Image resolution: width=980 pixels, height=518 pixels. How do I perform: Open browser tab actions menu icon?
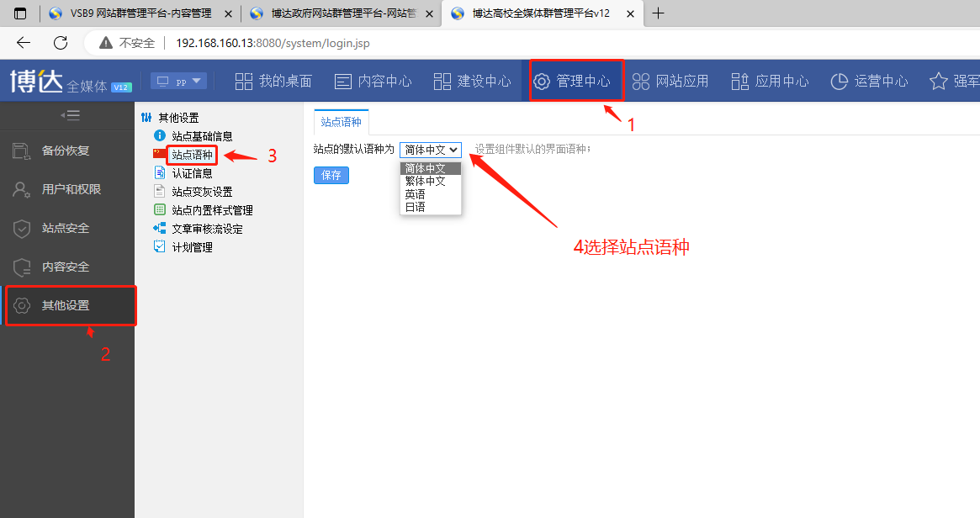(20, 13)
